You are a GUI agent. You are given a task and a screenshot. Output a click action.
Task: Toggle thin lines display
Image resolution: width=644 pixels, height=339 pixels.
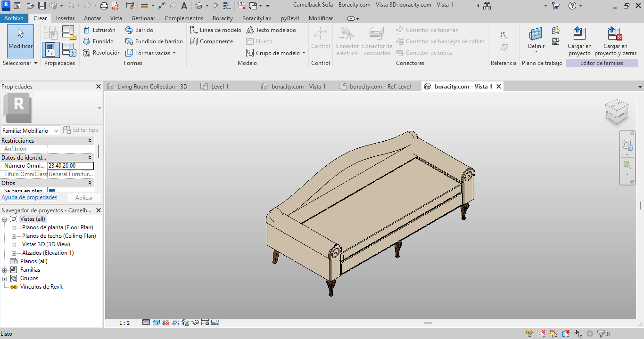(227, 6)
